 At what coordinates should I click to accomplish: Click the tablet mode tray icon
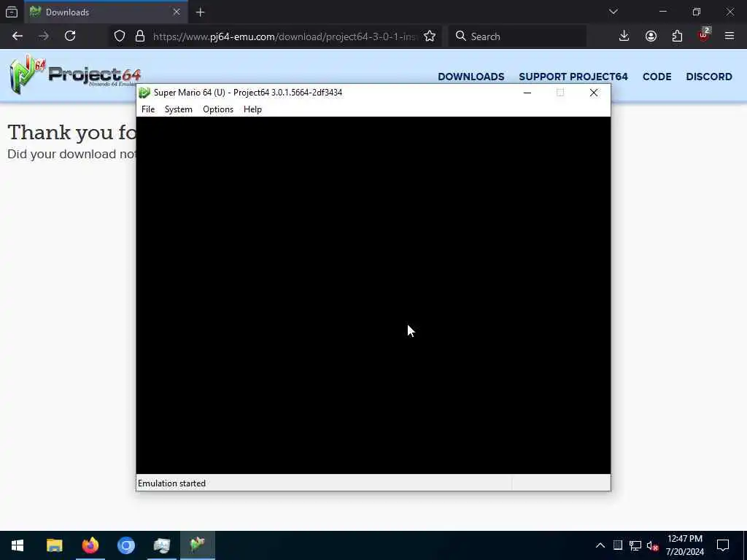(x=617, y=545)
